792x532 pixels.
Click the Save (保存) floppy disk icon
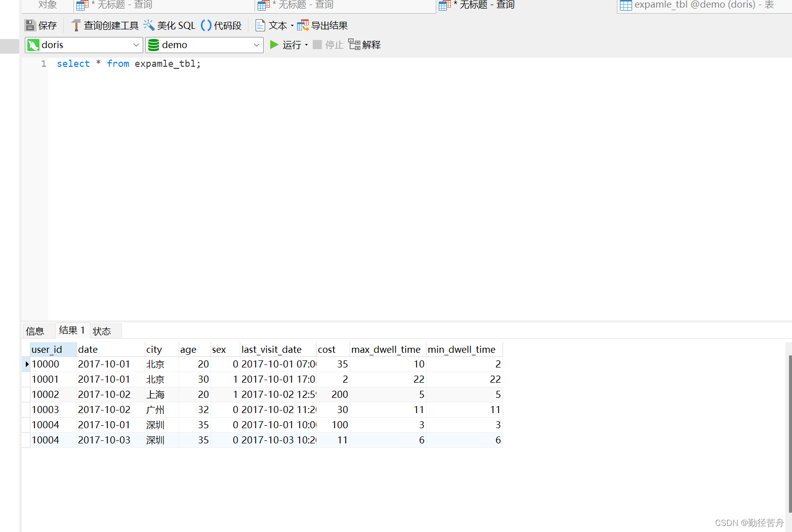(30, 25)
